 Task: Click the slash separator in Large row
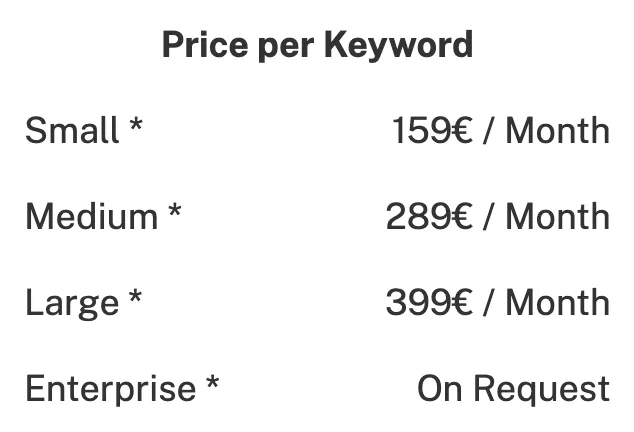[489, 303]
